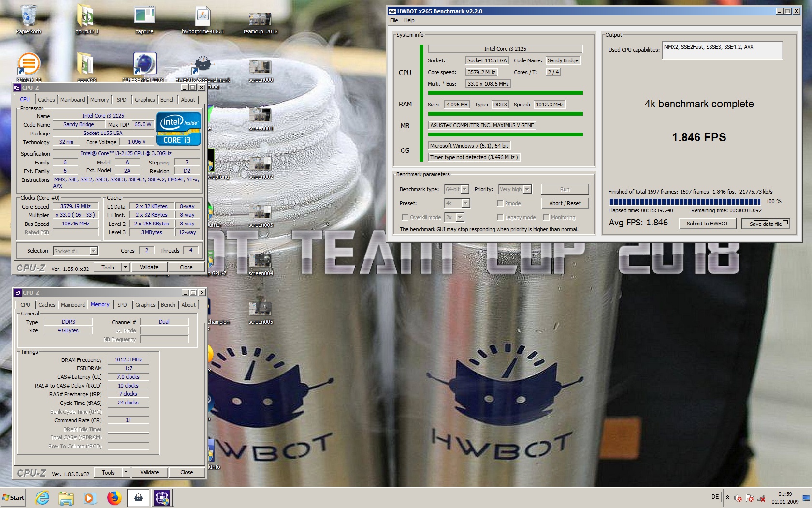Open the HWBOT x265 Benchmark desktop shortcut
812x508 pixels.
tap(203, 68)
